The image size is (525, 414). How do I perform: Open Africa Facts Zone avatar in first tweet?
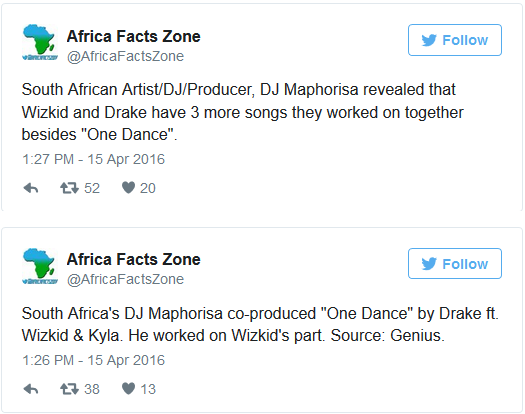point(40,42)
